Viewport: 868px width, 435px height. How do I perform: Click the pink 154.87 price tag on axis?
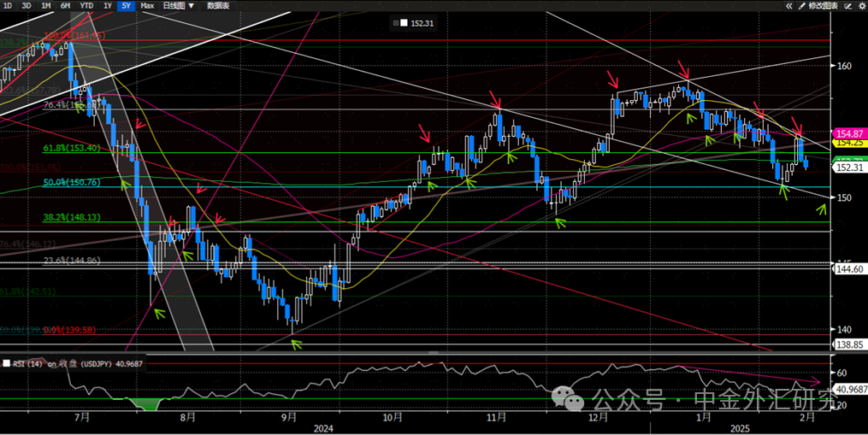coord(851,134)
